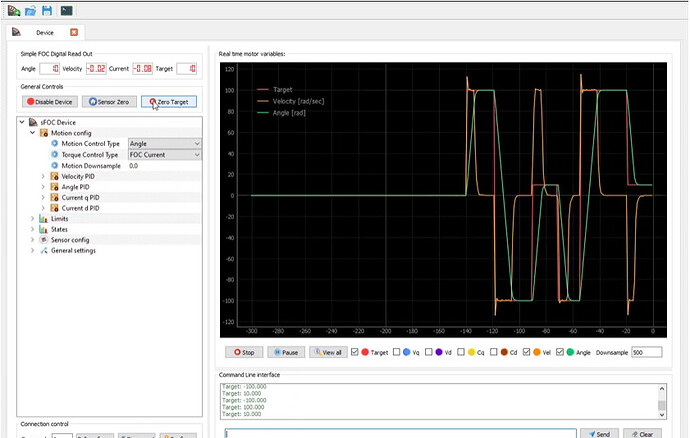Switch to the Device tab
690x438 pixels.
(x=45, y=33)
